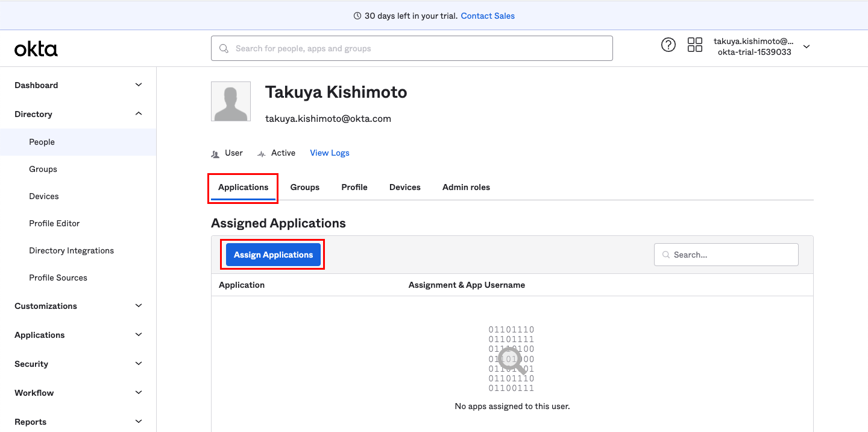
Task: Expand the Dashboard sidebar section
Action: point(139,85)
